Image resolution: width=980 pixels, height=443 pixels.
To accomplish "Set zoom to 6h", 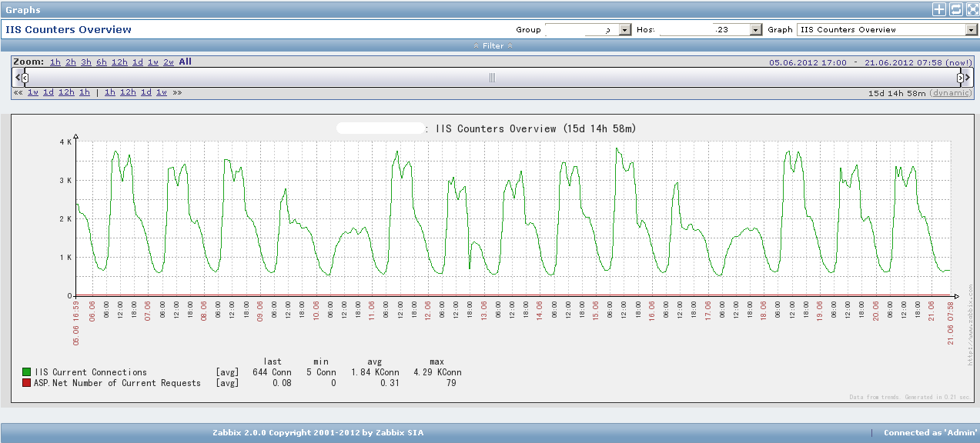I will 102,62.
